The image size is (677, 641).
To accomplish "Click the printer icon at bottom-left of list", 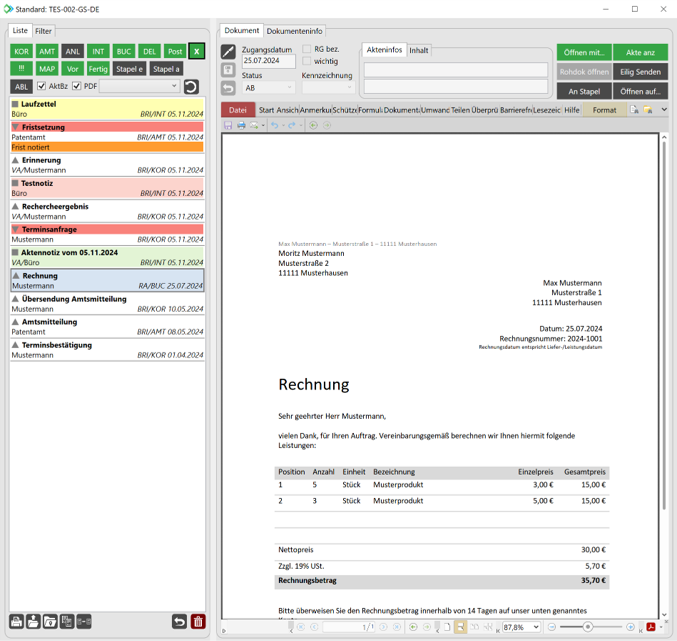I will click(x=16, y=621).
